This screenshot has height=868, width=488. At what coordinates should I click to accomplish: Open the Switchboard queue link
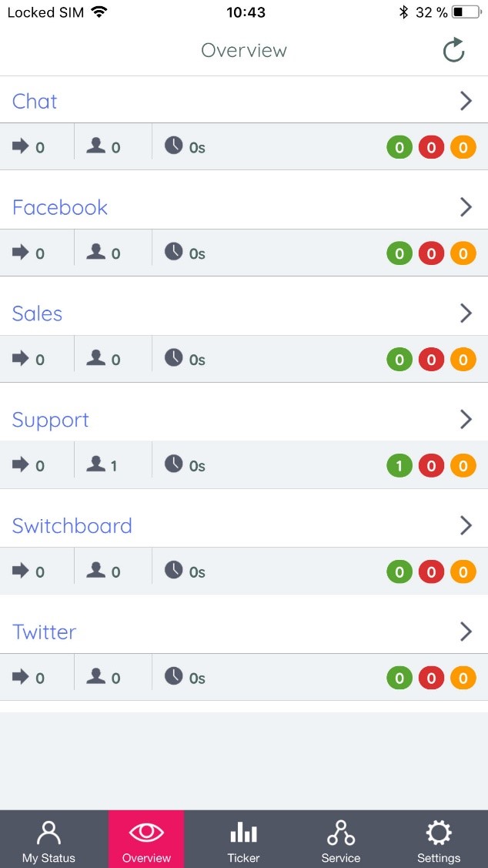pos(72,526)
